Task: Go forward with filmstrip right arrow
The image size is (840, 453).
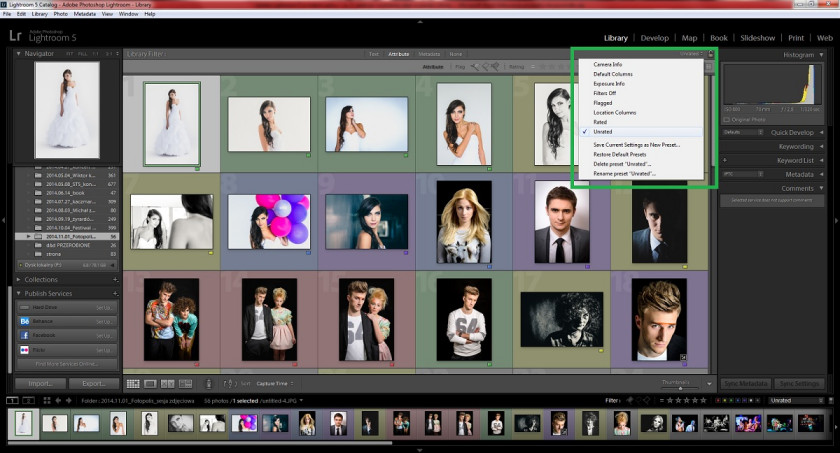Action: (69, 400)
